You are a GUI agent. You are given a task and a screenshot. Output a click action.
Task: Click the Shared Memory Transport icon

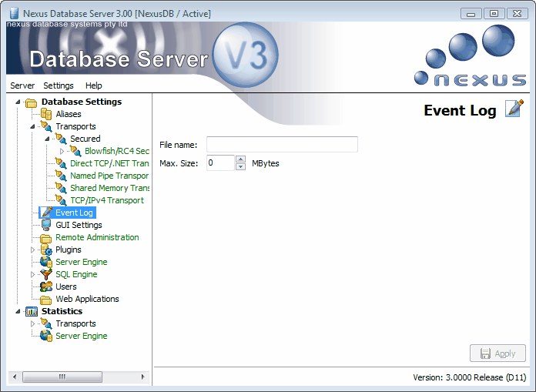click(61, 188)
